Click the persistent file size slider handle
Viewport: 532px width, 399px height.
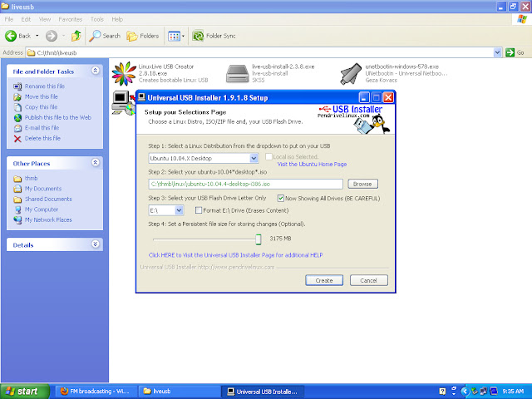pyautogui.click(x=259, y=239)
